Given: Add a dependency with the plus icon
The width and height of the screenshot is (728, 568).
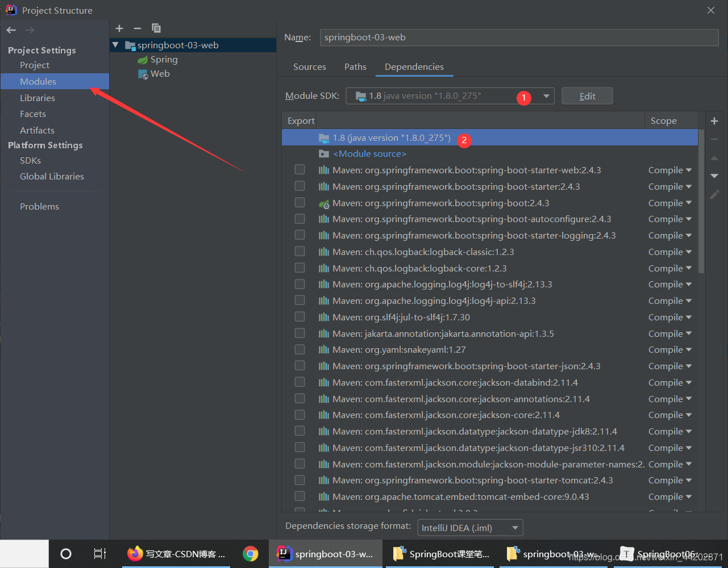Looking at the screenshot, I should (714, 121).
